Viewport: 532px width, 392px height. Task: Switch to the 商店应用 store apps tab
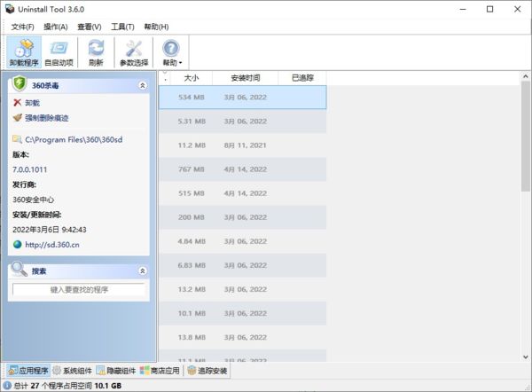pos(160,371)
